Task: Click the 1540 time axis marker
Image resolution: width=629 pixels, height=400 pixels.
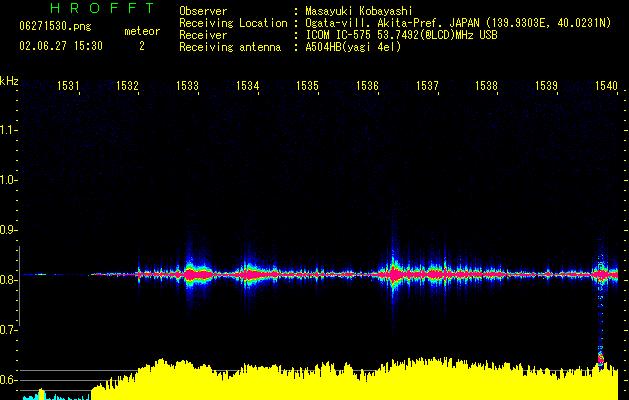Action: [606, 85]
